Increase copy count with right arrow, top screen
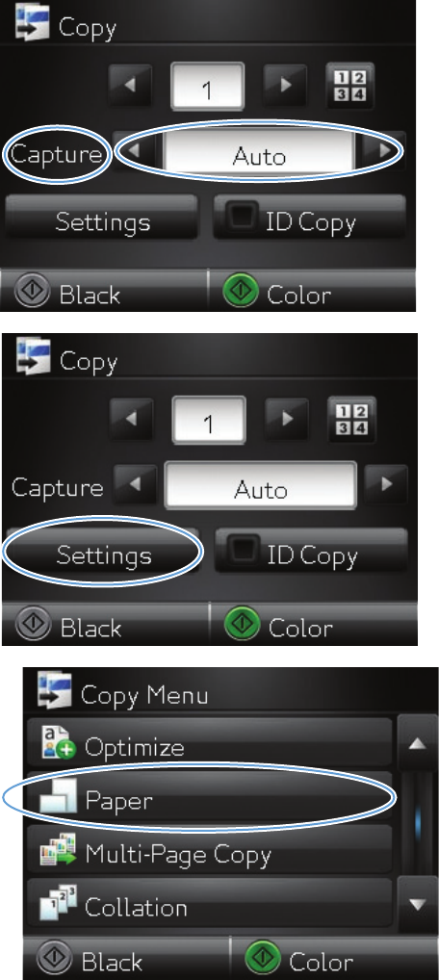The height and width of the screenshot is (980, 439). click(283, 86)
